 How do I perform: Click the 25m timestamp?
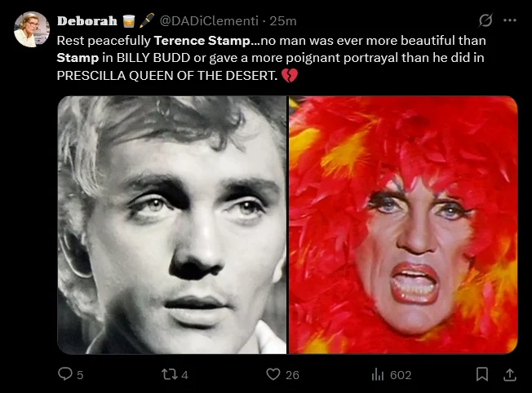pos(284,20)
